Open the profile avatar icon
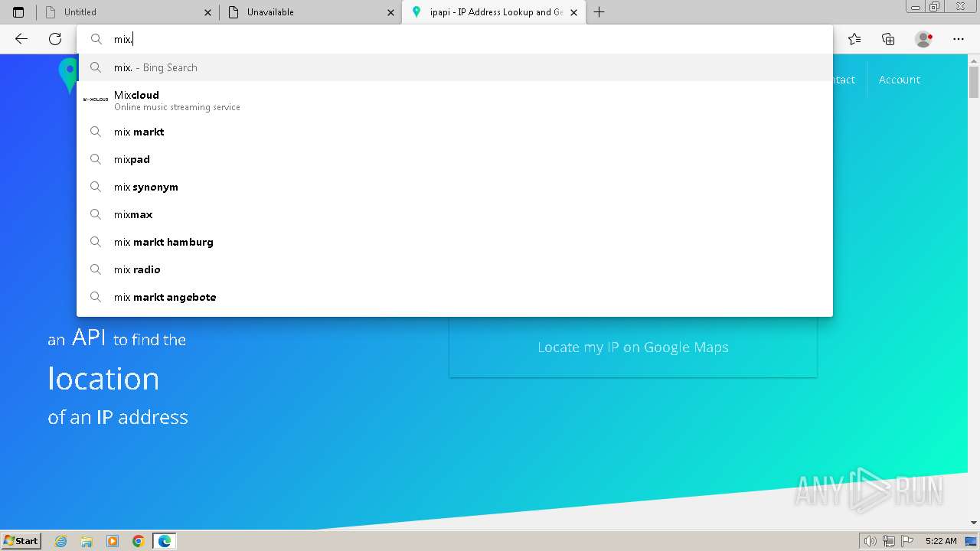Viewport: 980px width, 551px height. [923, 39]
